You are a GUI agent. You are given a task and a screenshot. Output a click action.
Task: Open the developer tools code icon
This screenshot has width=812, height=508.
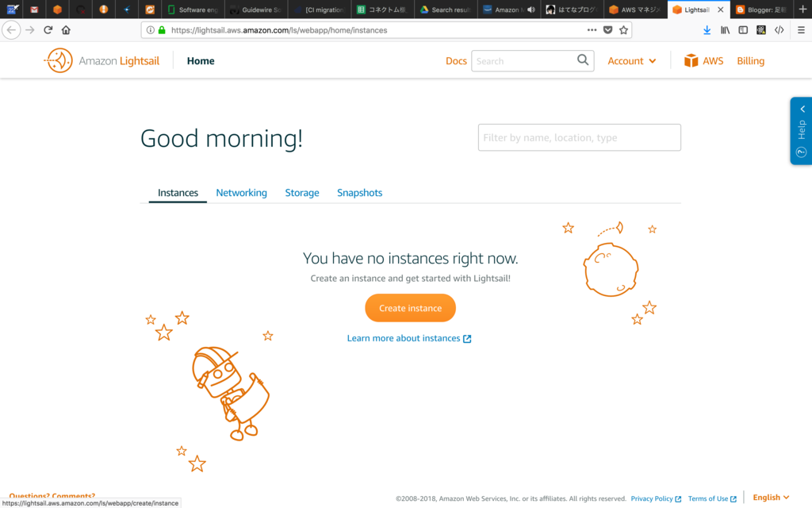pos(779,30)
